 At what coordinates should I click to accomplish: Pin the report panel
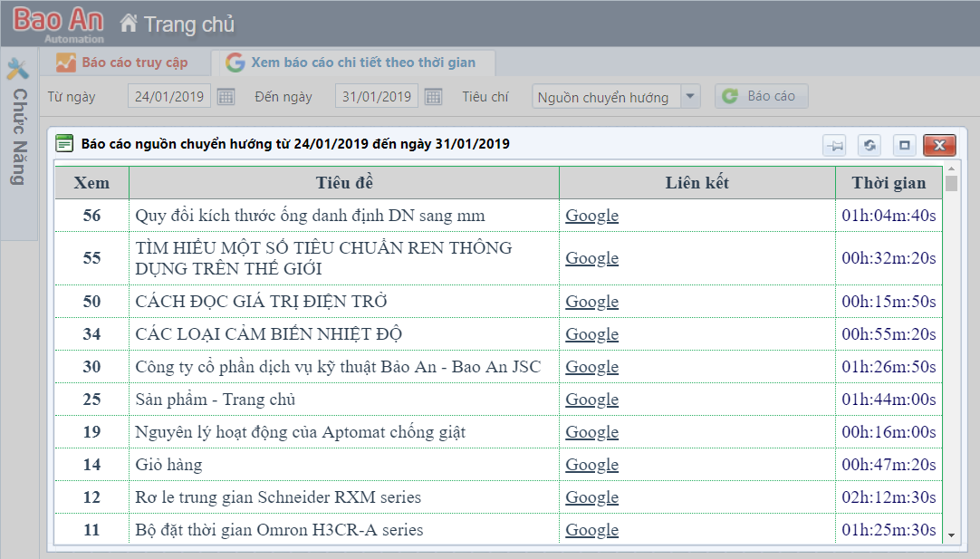[x=834, y=145]
